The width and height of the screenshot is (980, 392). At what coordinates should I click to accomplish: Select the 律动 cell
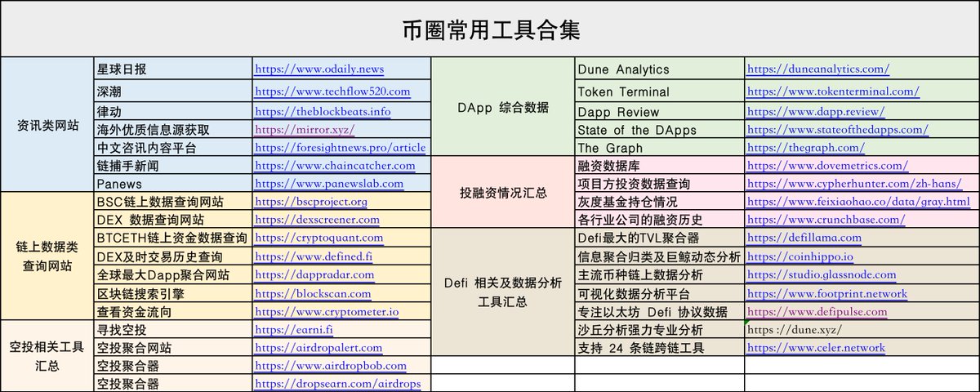coord(174,111)
